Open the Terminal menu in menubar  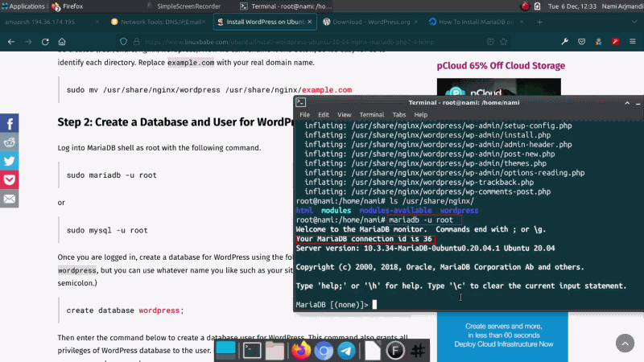click(372, 115)
